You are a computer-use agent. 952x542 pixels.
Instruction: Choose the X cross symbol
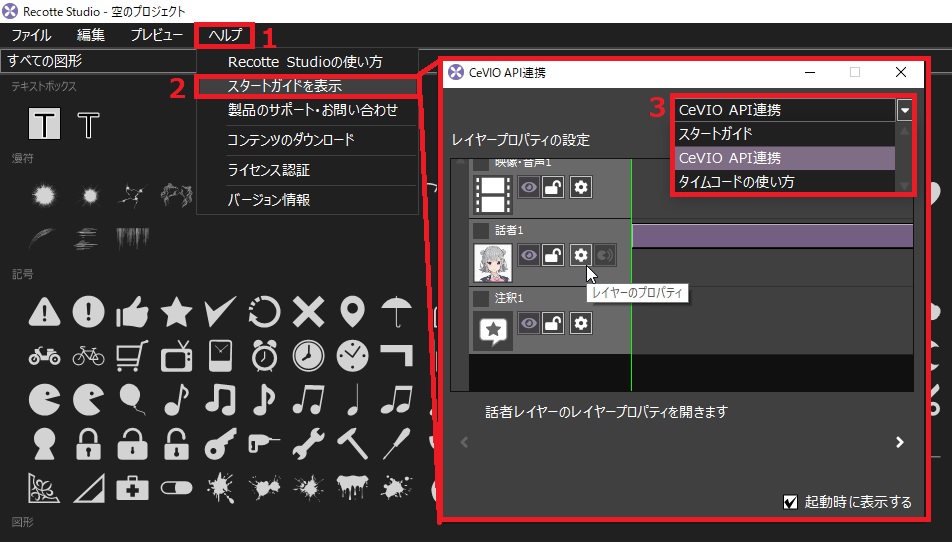(x=308, y=312)
